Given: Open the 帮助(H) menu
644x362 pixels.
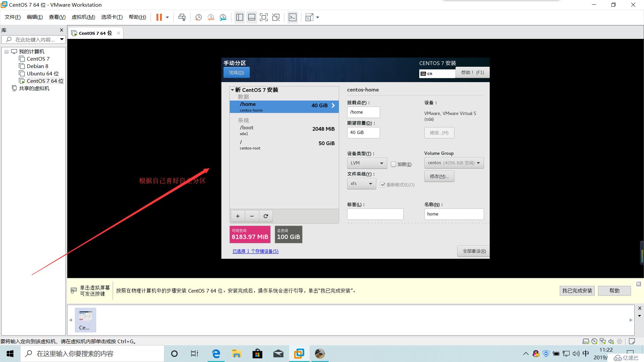Looking at the screenshot, I should pos(138,17).
